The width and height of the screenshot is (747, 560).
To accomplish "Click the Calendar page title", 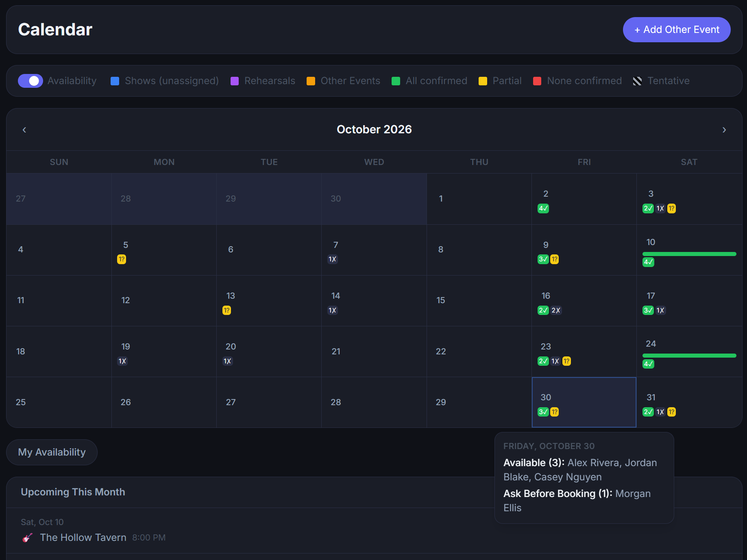I will [x=55, y=30].
